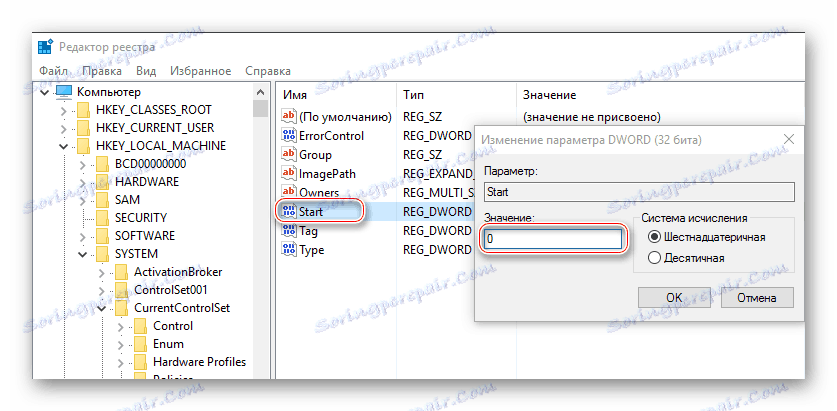Select the Десятичная radio button
This screenshot has height=411, width=837.
pyautogui.click(x=654, y=258)
